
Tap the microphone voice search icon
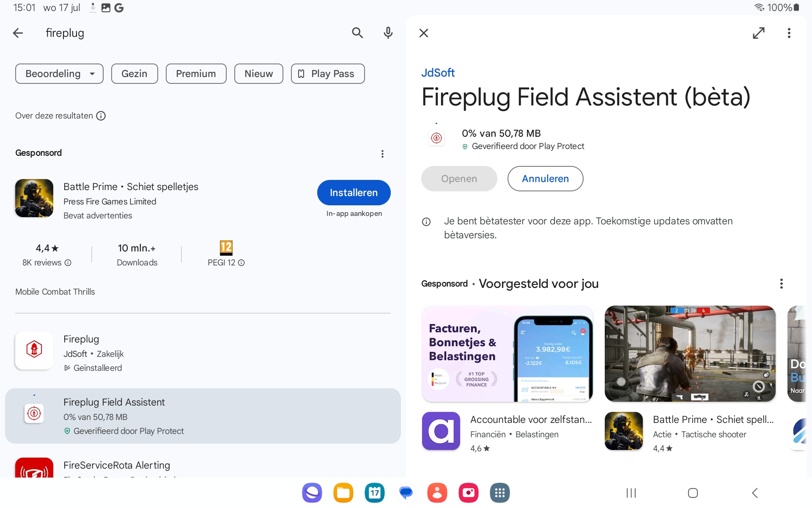click(x=388, y=33)
